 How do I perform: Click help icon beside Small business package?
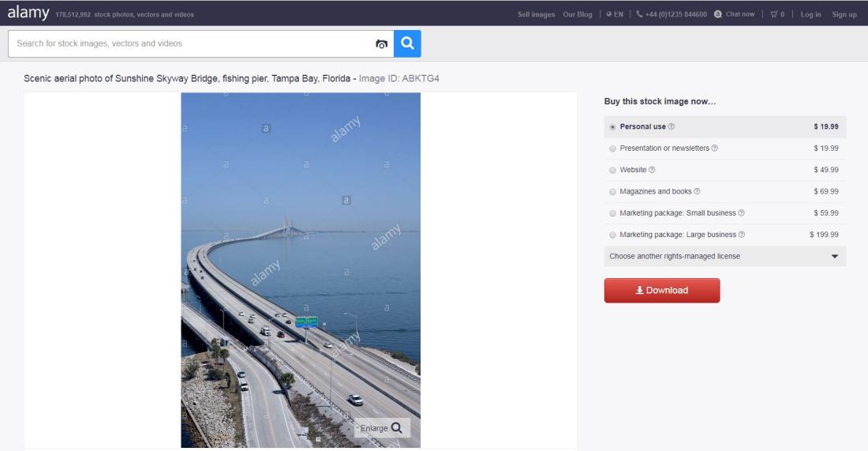pos(741,212)
